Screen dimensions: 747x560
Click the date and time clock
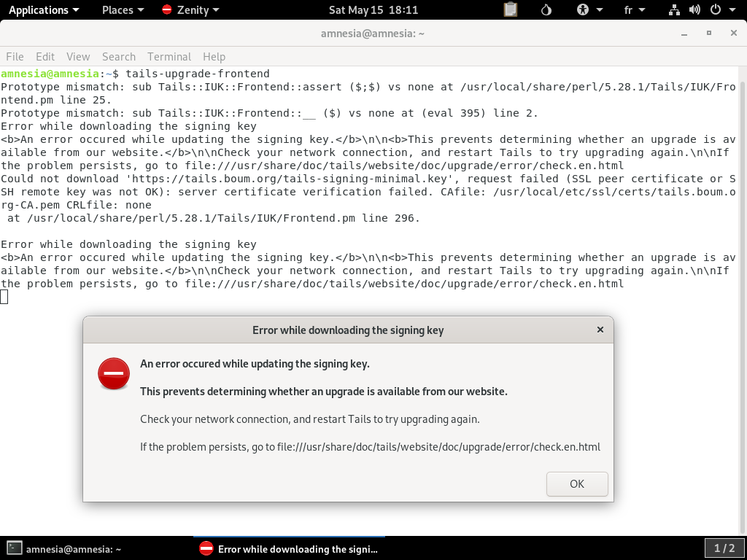click(373, 10)
